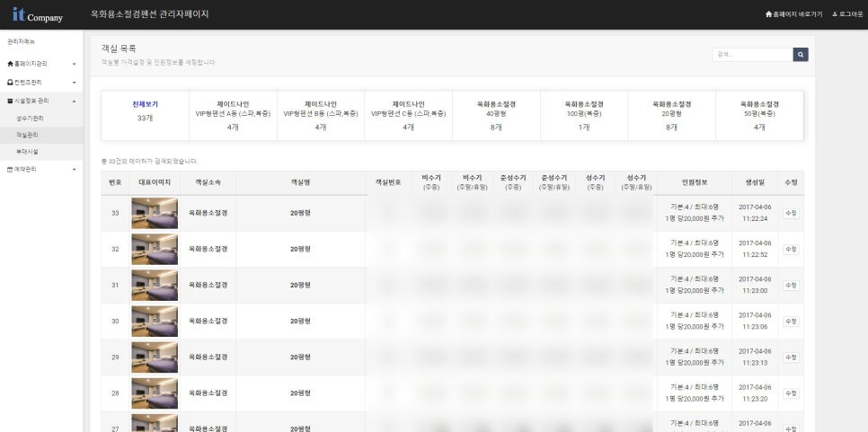Expand the 컨텐츠관리 menu arrow
Screen dimensions: 868x432
tap(75, 83)
